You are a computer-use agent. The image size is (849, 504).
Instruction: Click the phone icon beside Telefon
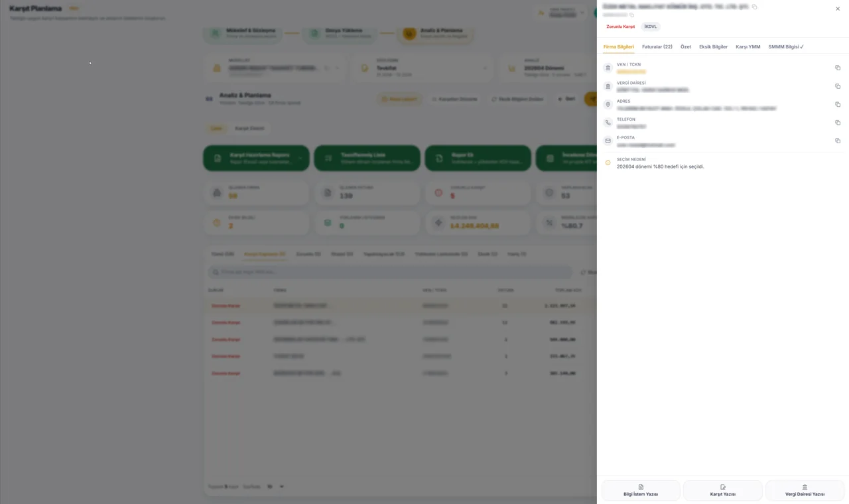pyautogui.click(x=608, y=123)
